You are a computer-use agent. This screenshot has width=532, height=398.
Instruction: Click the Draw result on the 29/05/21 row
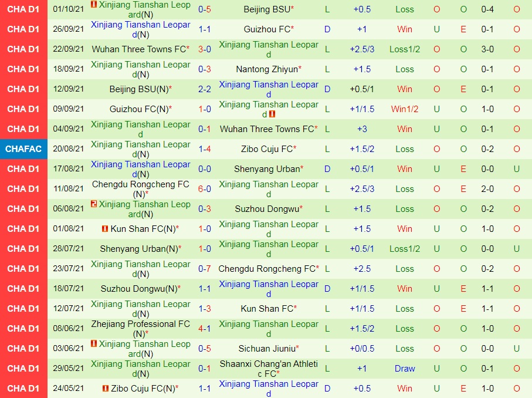point(404,368)
